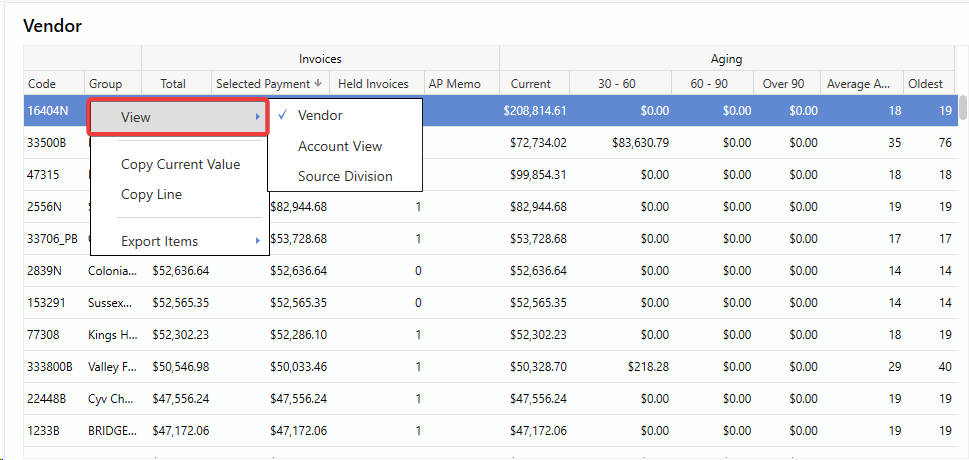Select vendor row 33500B
This screenshot has height=460, width=969.
pos(46,143)
